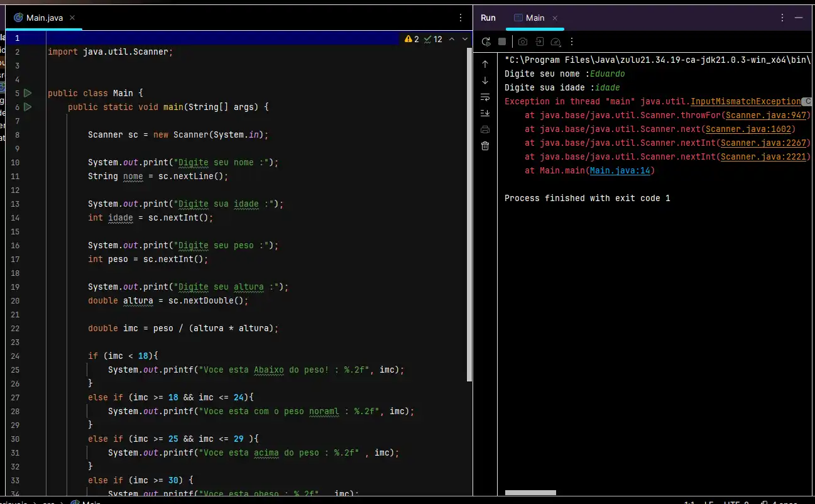Click the console horizontal scrollbar thumb
Screen dimensions: 815x504
point(530,493)
